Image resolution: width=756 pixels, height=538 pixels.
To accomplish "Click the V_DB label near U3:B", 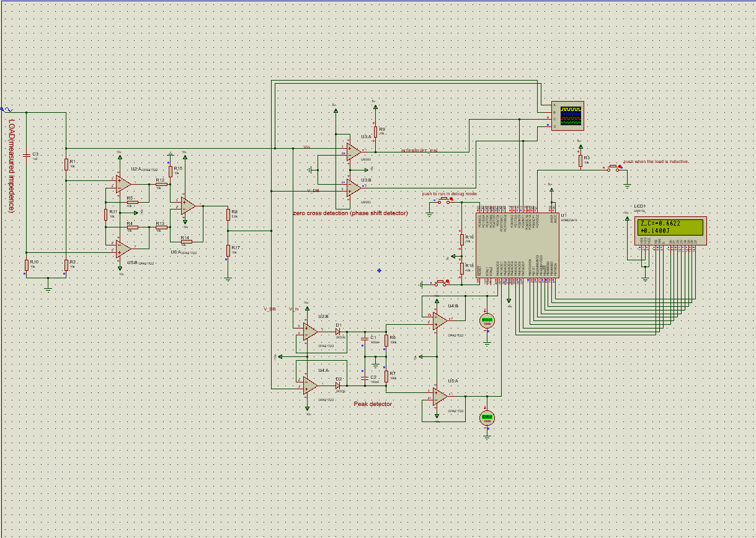I will click(x=313, y=191).
